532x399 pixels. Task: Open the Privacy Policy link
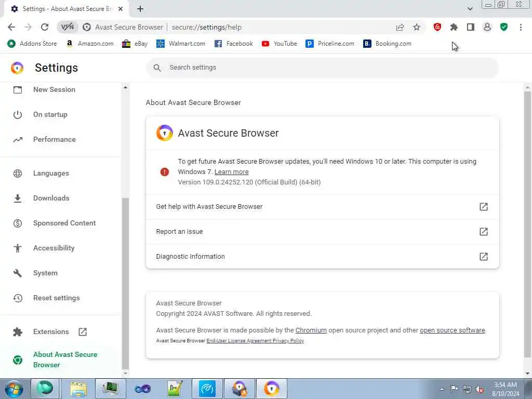288,341
